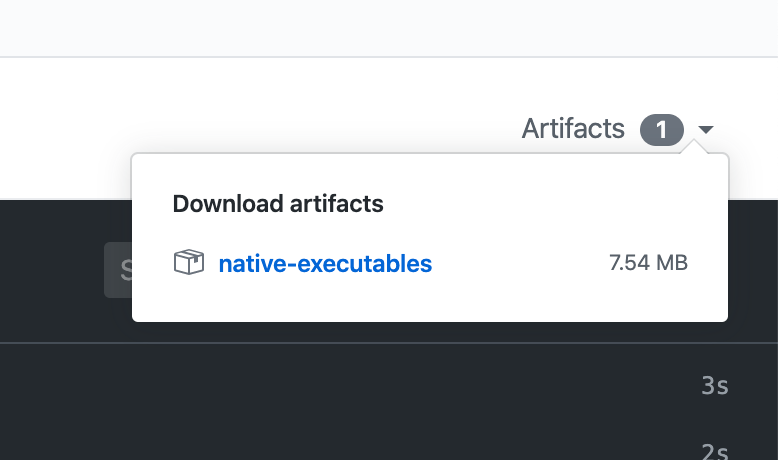The height and width of the screenshot is (460, 778).
Task: Click the 7.54 MB file size
Action: 648,264
